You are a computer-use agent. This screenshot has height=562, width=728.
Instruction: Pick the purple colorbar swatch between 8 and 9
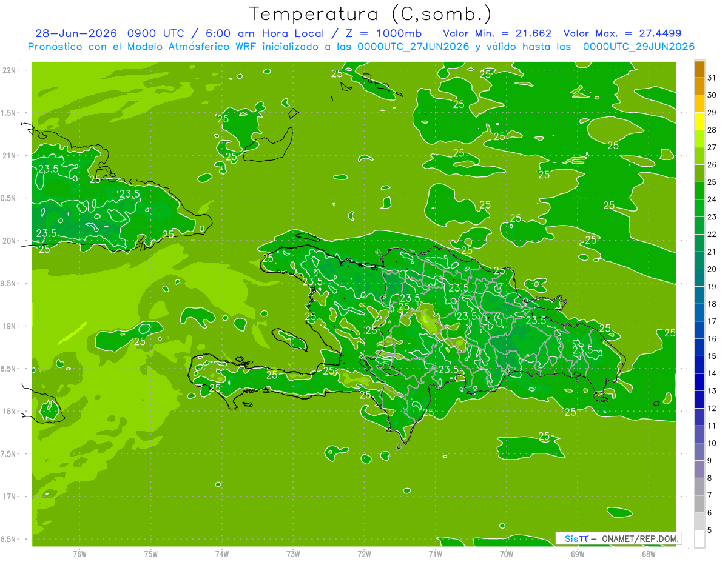click(x=699, y=469)
